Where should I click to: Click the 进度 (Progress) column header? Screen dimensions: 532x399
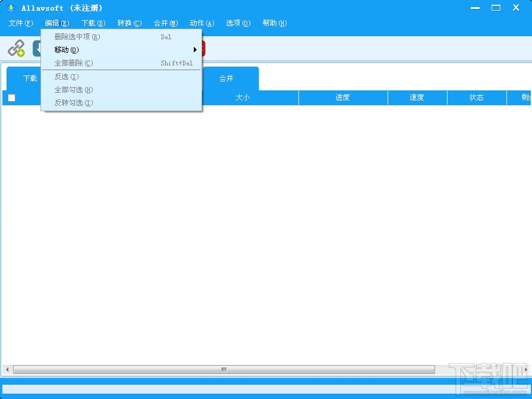coord(342,98)
